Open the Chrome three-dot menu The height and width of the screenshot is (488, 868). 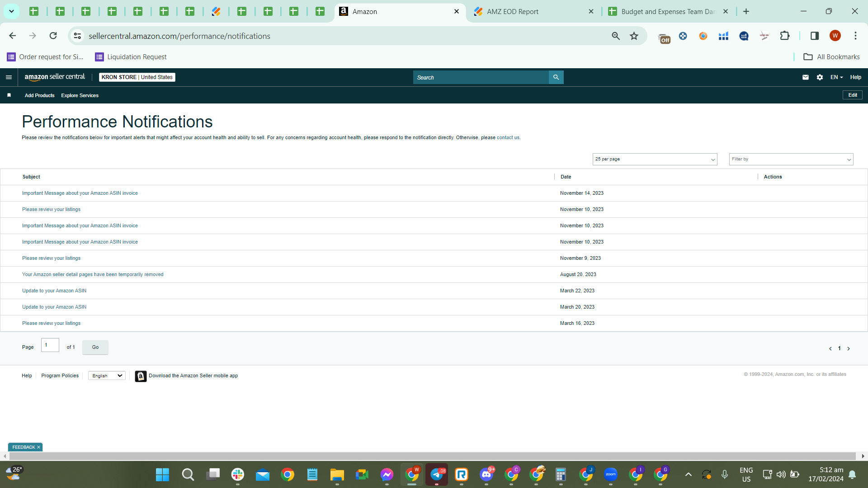coord(855,36)
